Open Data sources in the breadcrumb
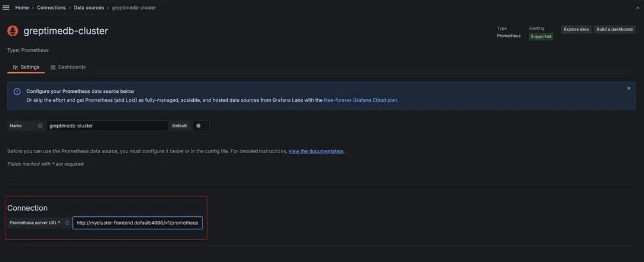The width and height of the screenshot is (644, 262). [x=89, y=8]
